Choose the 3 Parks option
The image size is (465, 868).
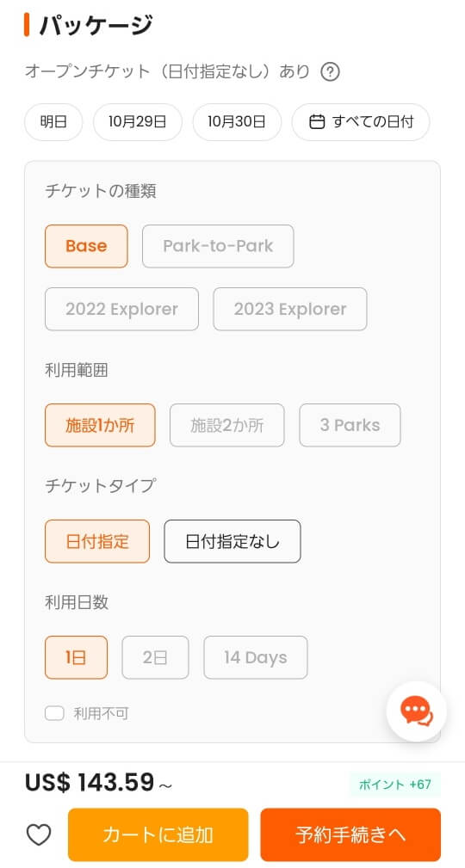350,425
